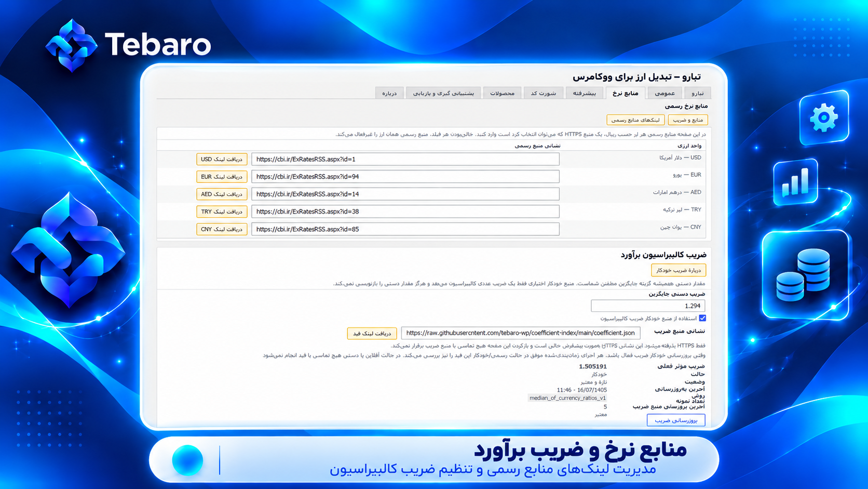Focus the USD official source URL field
The image size is (868, 489).
405,159
